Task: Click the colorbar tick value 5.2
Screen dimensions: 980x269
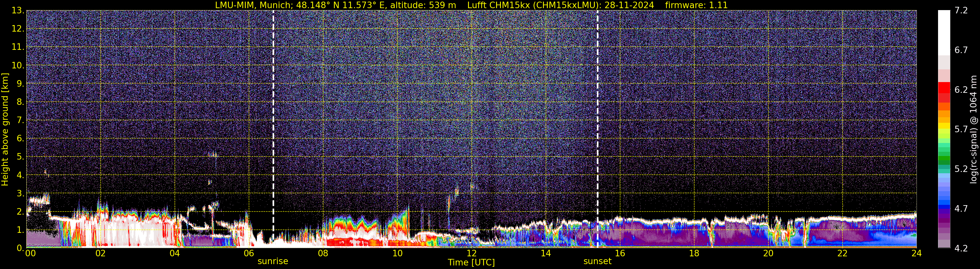Action: point(961,169)
